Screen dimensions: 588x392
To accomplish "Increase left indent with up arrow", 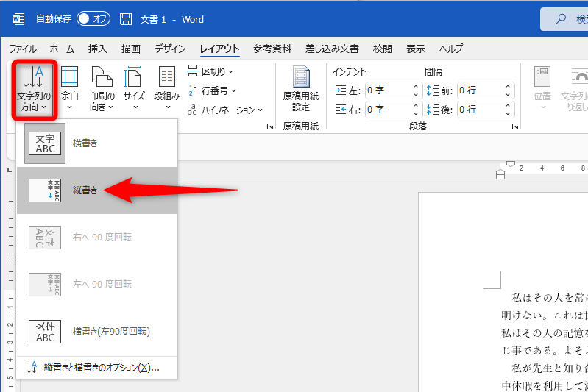I will 416,87.
